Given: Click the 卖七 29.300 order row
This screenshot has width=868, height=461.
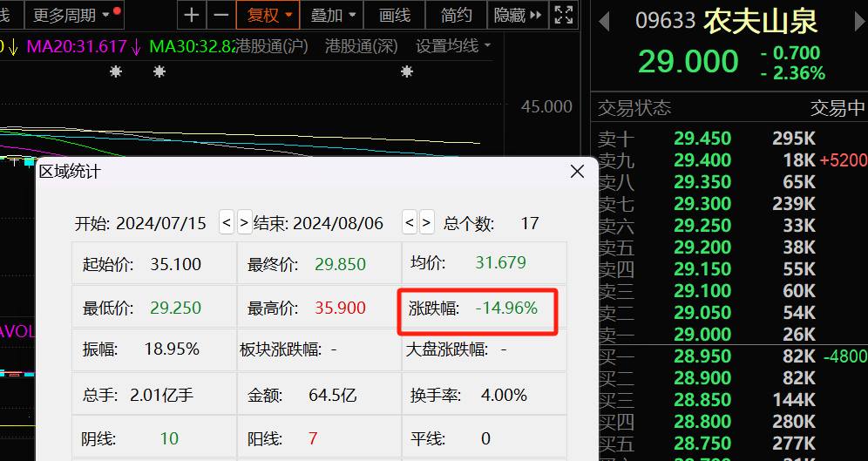Looking at the screenshot, I should (733, 204).
